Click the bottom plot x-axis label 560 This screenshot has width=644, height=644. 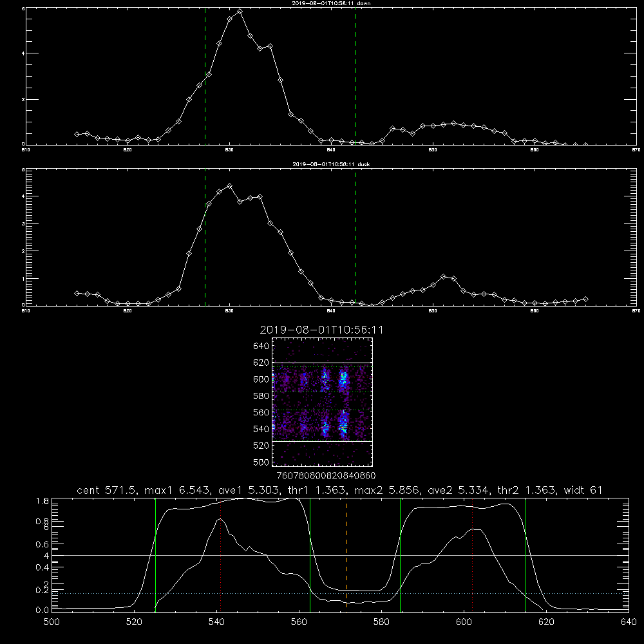pyautogui.click(x=299, y=622)
